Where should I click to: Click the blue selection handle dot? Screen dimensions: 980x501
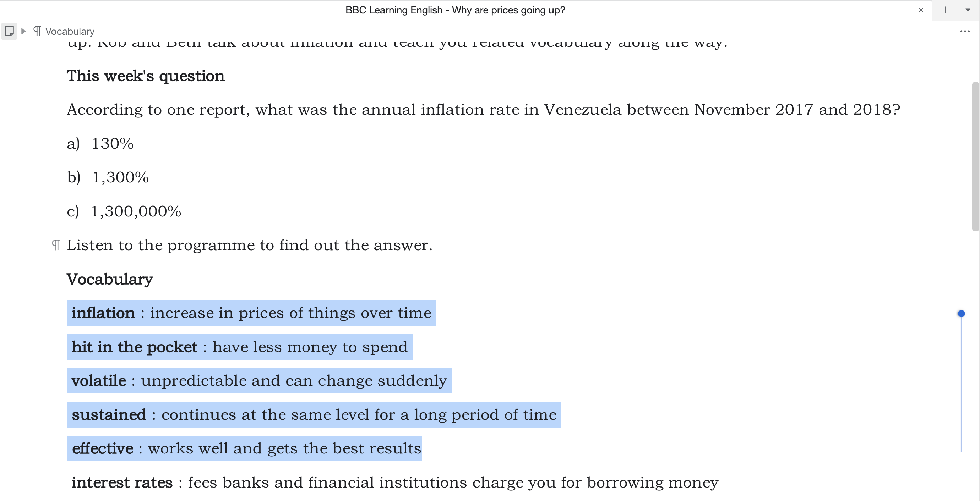click(x=961, y=314)
